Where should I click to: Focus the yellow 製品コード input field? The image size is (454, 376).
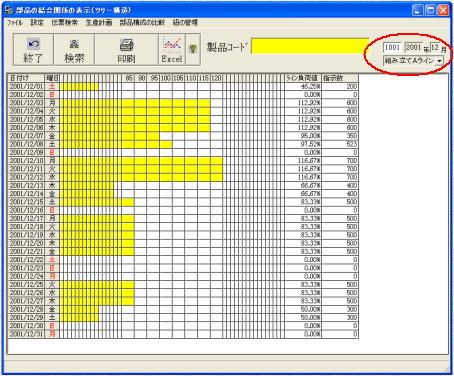click(310, 46)
